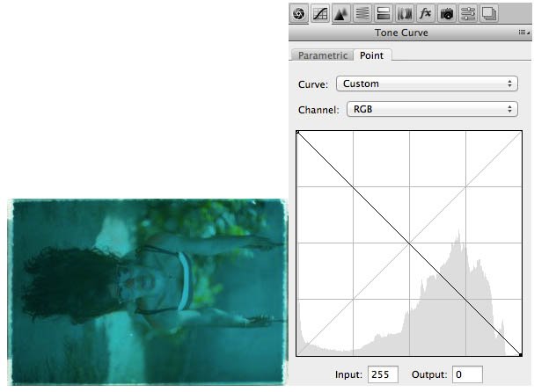Open the Basic panel aperture icon

click(x=299, y=13)
